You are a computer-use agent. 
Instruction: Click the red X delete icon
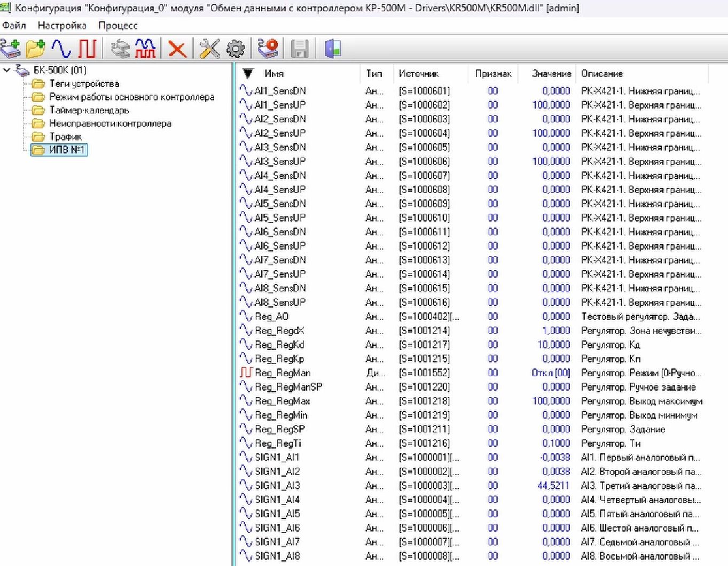pyautogui.click(x=177, y=49)
